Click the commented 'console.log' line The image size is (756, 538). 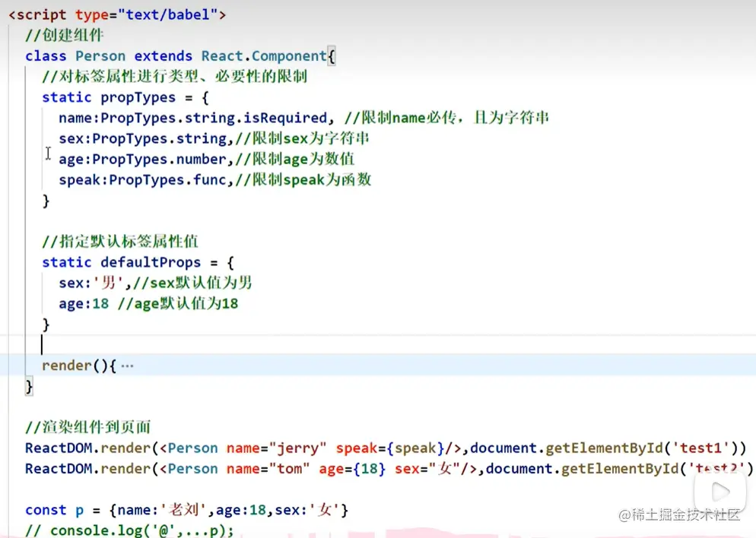point(129,530)
